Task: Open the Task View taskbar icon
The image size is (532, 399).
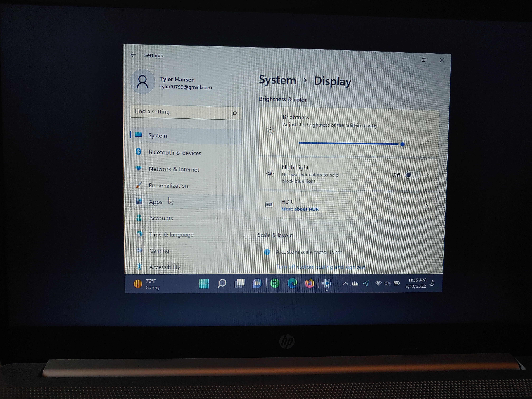Action: tap(239, 283)
